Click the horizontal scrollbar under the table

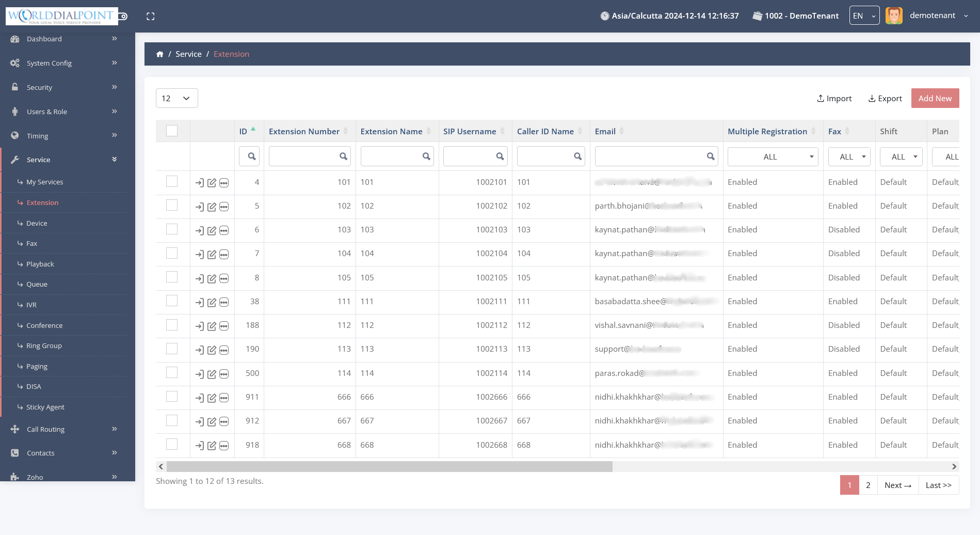[389, 467]
